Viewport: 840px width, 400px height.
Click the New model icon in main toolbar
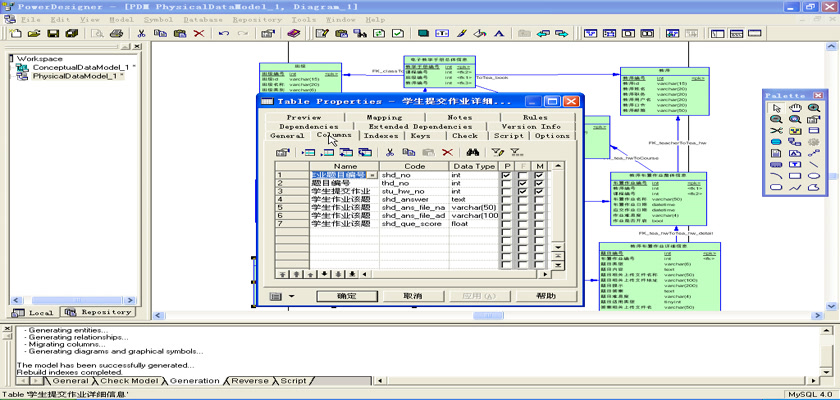point(16,33)
